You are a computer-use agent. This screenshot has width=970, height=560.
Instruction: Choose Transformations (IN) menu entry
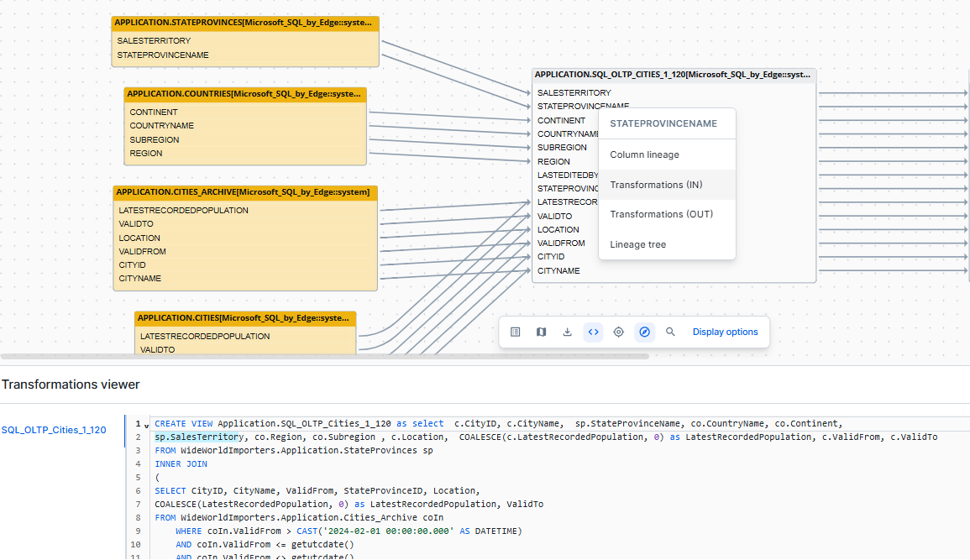(x=656, y=185)
